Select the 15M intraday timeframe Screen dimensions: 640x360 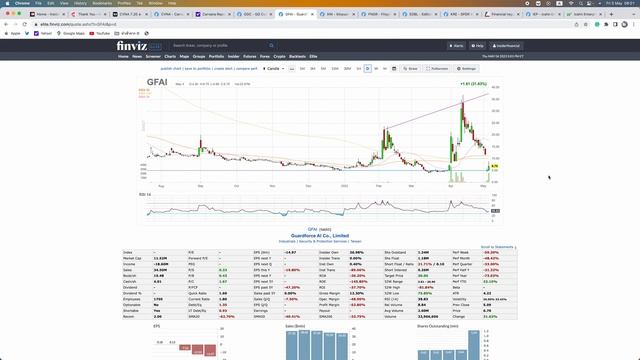[x=335, y=69]
